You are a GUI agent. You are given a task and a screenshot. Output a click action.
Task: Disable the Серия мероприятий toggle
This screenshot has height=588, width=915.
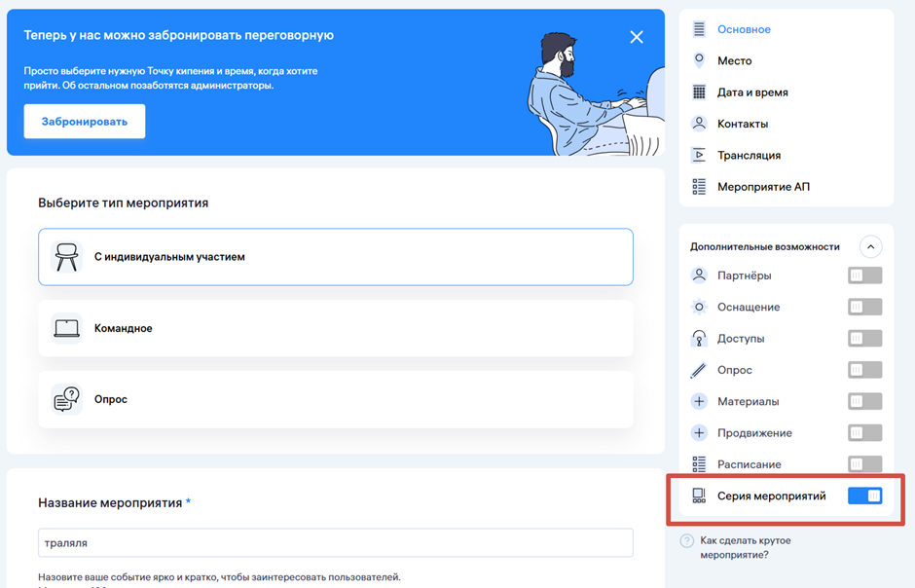click(864, 496)
